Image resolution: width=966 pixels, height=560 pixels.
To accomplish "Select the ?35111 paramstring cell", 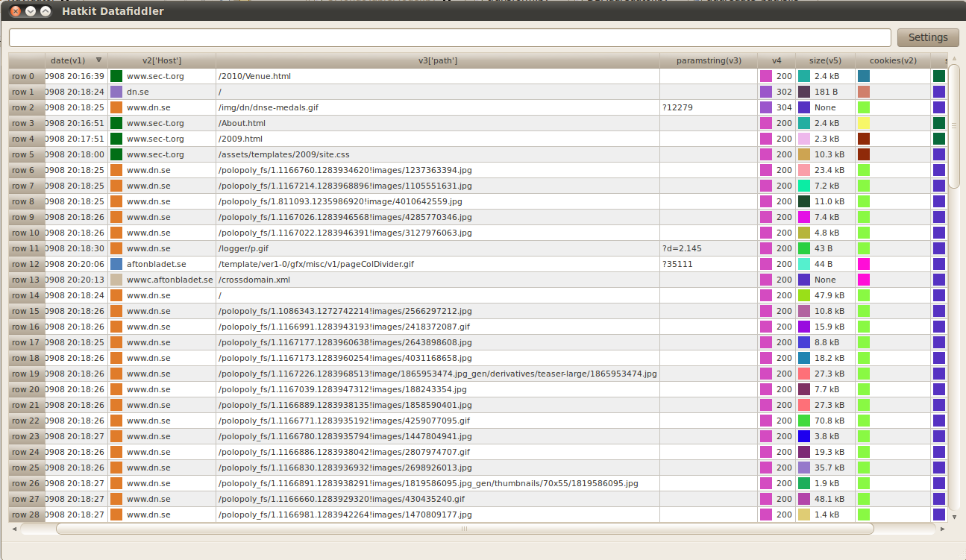I will coord(709,264).
